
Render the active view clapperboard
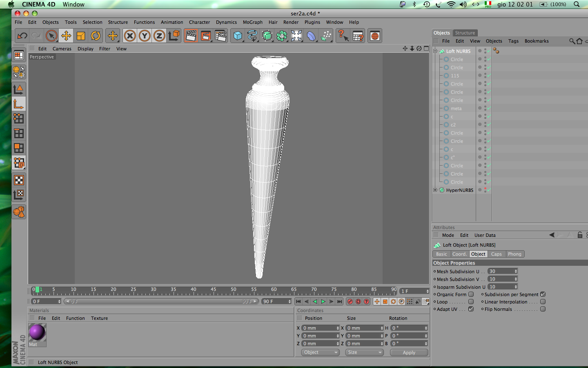(x=191, y=36)
